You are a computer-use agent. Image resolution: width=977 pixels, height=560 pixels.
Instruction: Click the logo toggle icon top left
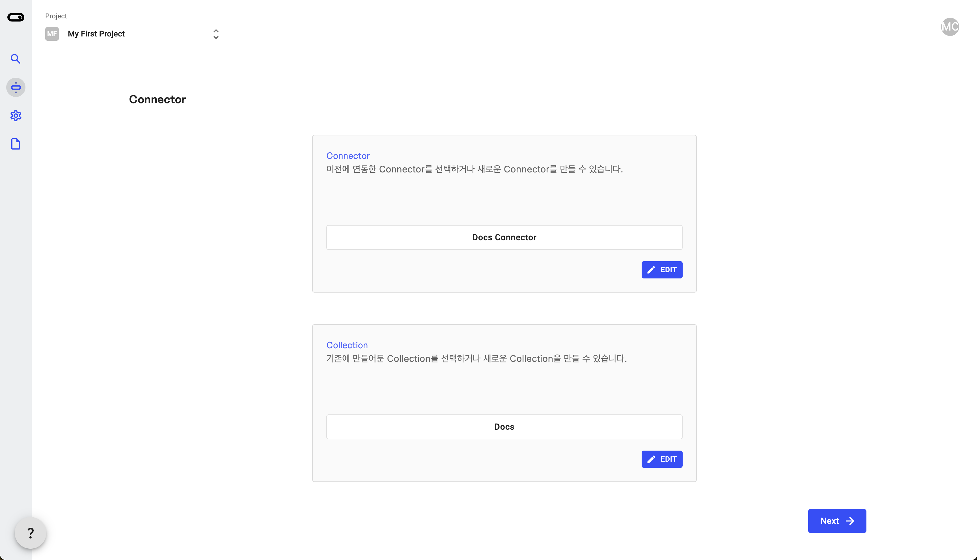coord(16,16)
